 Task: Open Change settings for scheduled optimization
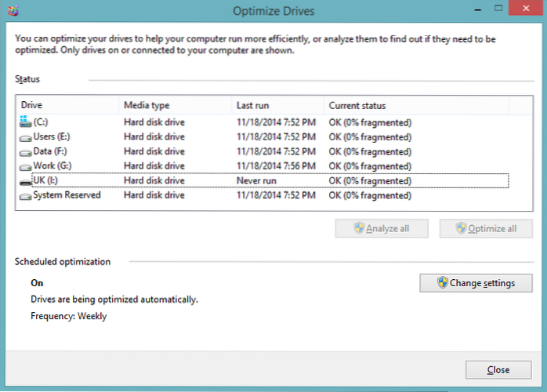coord(476,283)
